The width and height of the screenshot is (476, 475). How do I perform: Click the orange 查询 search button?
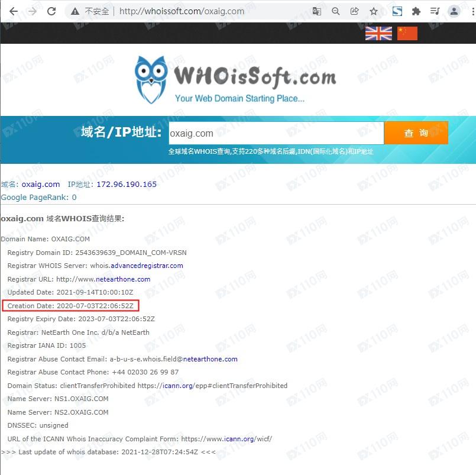pyautogui.click(x=416, y=133)
